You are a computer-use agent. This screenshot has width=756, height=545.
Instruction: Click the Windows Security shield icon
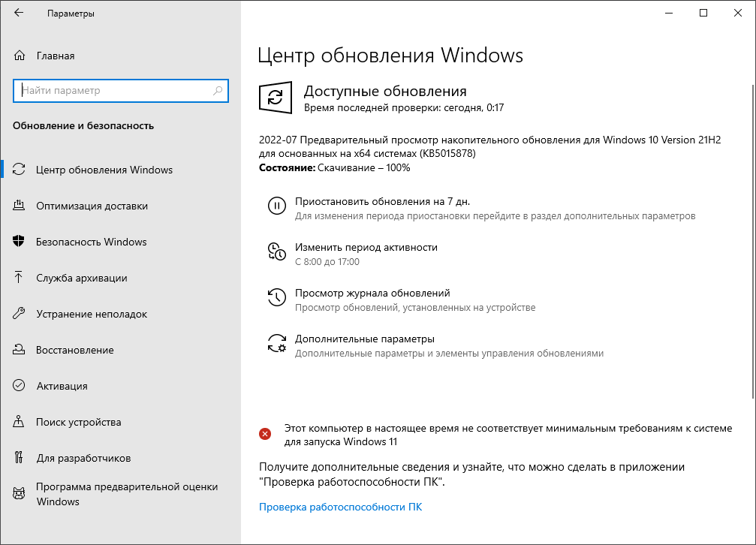click(x=20, y=242)
